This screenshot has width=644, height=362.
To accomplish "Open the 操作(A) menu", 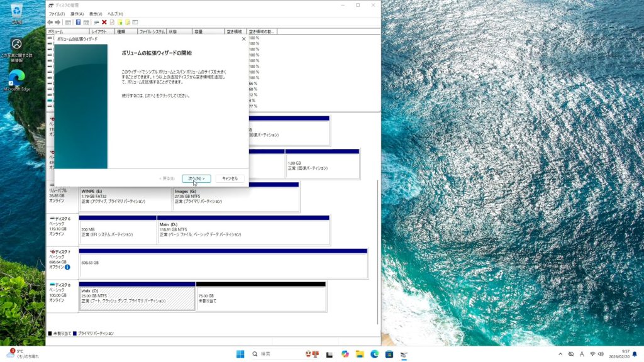I will coord(77,14).
